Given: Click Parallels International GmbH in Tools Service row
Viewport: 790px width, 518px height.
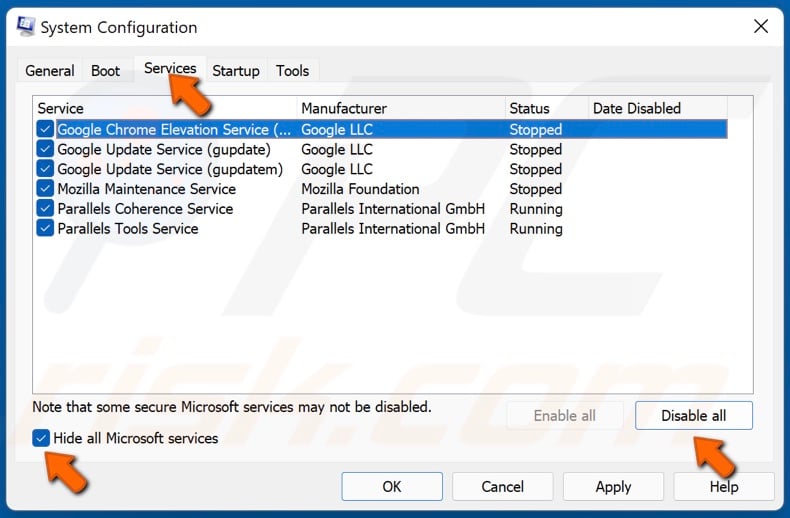Looking at the screenshot, I should tap(393, 228).
